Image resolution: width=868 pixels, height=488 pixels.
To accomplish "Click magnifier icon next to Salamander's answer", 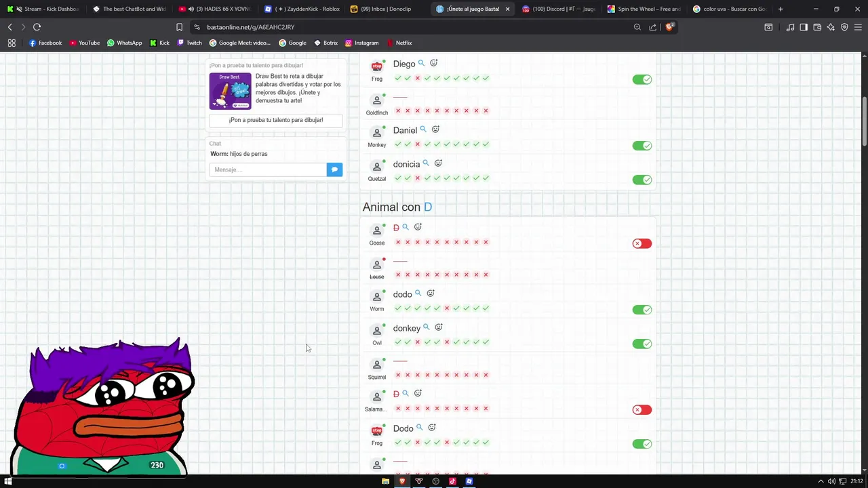I will click(x=406, y=393).
